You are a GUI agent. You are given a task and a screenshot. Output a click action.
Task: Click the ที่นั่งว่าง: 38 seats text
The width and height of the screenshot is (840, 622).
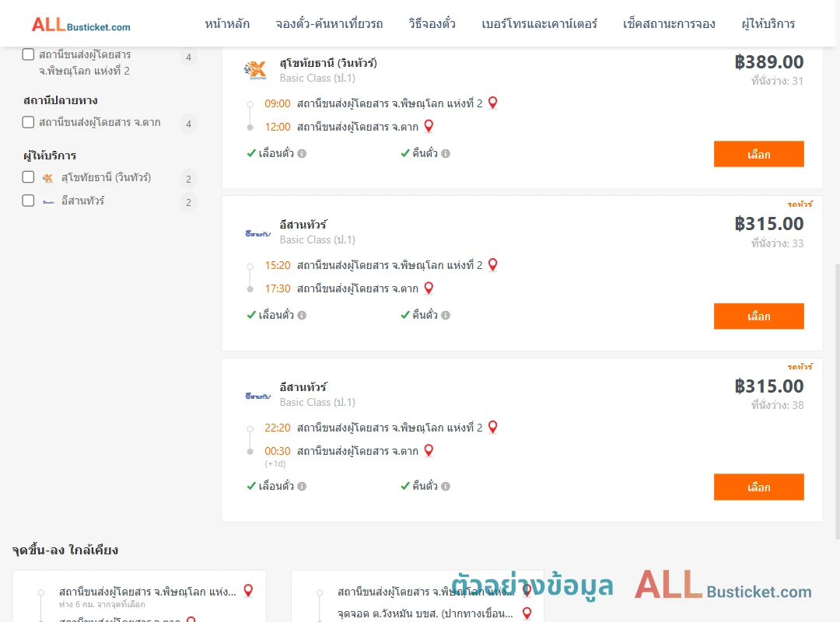[x=777, y=405]
